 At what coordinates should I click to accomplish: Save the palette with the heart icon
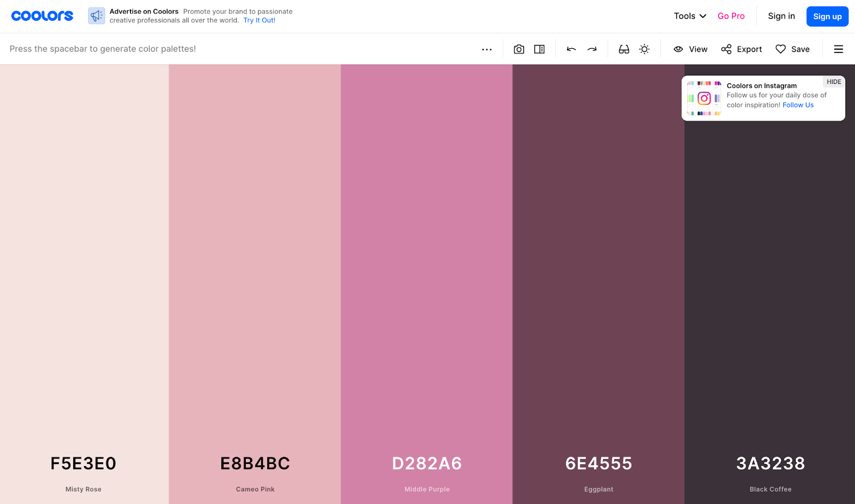(781, 49)
